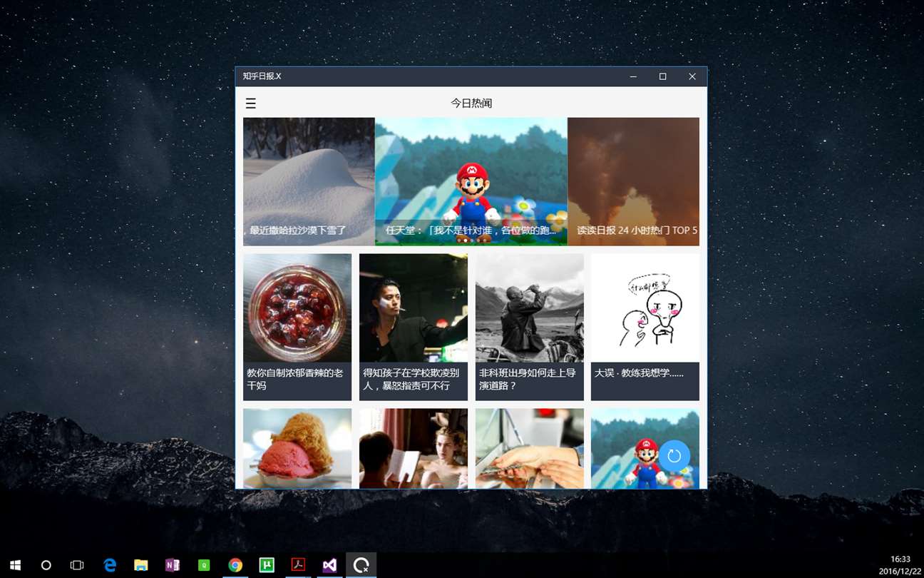Click the blue refresh floating button

pos(674,456)
